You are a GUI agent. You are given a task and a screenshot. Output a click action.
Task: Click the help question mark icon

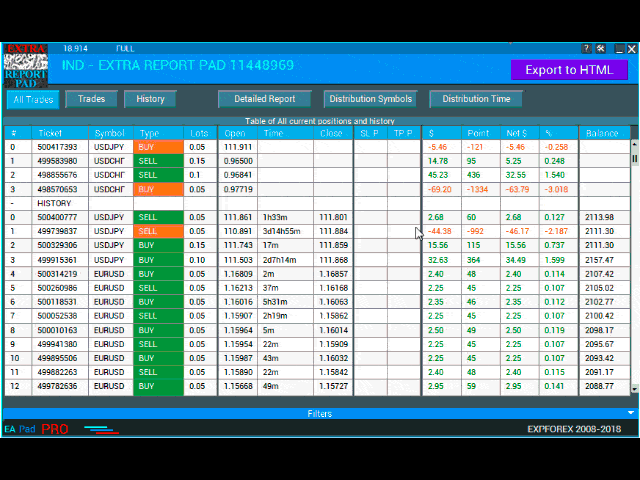click(x=587, y=48)
